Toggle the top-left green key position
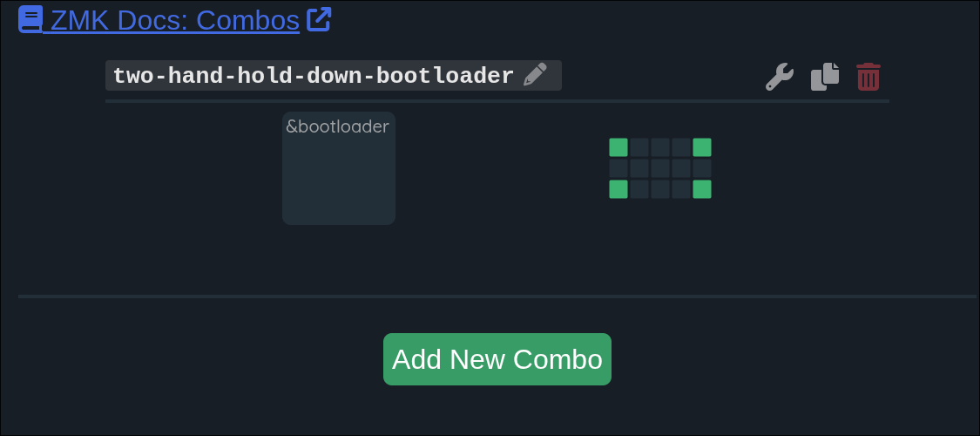This screenshot has height=436, width=980. [618, 147]
